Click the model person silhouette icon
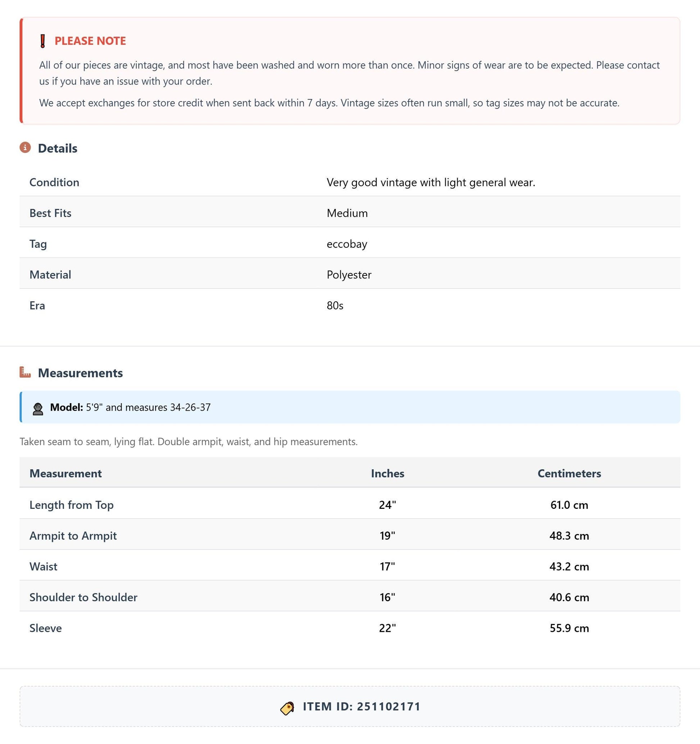 click(38, 408)
